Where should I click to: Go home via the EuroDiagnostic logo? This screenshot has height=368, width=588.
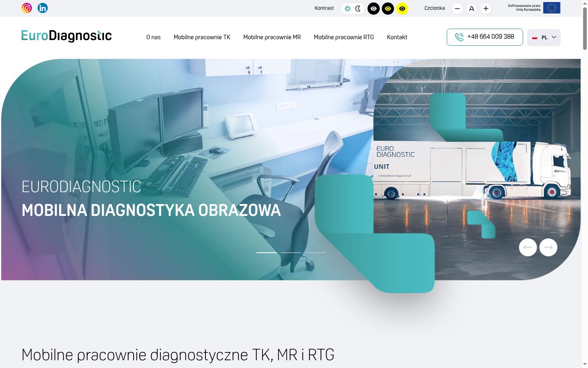(x=67, y=36)
